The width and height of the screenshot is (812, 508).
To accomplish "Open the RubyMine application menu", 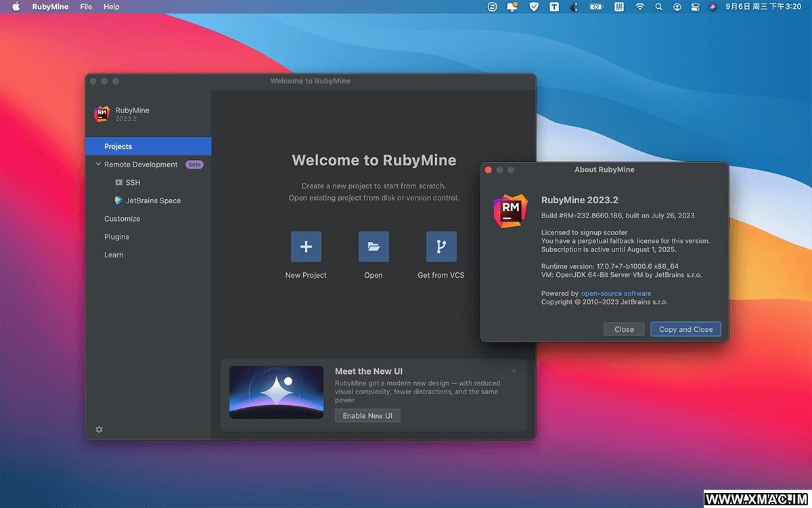I will click(50, 7).
